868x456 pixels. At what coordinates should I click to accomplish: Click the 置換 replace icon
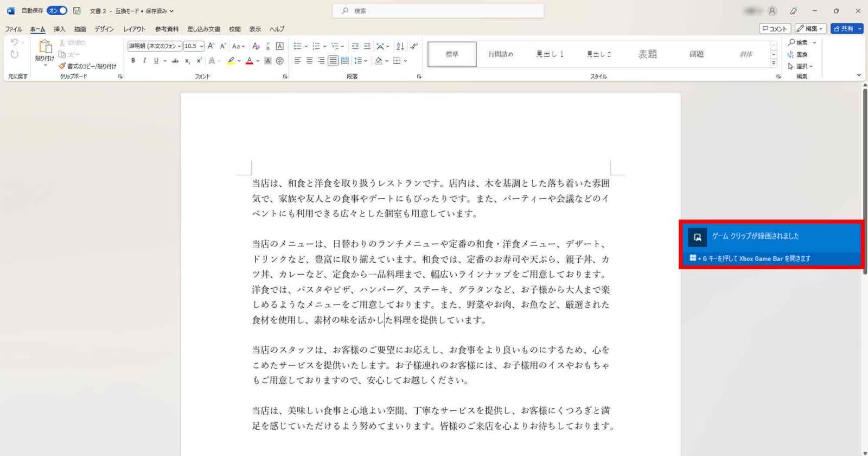click(797, 54)
